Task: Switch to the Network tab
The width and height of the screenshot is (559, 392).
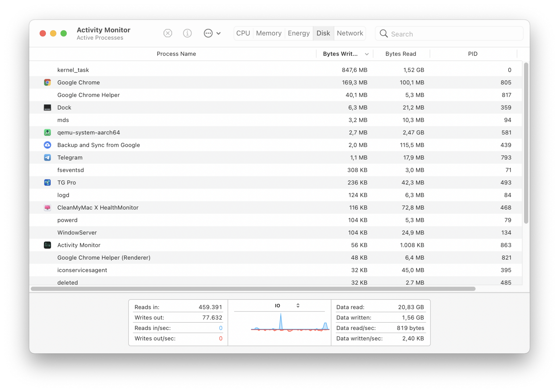Action: click(x=350, y=33)
